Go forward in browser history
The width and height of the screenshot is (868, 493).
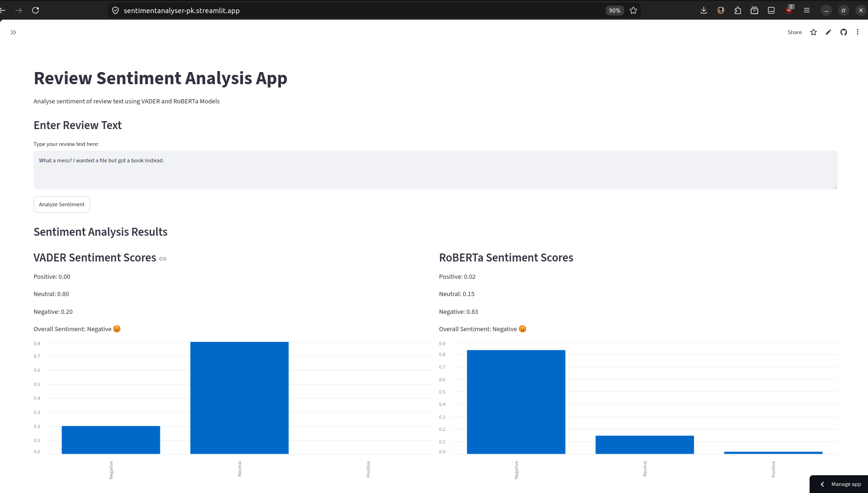[19, 10]
